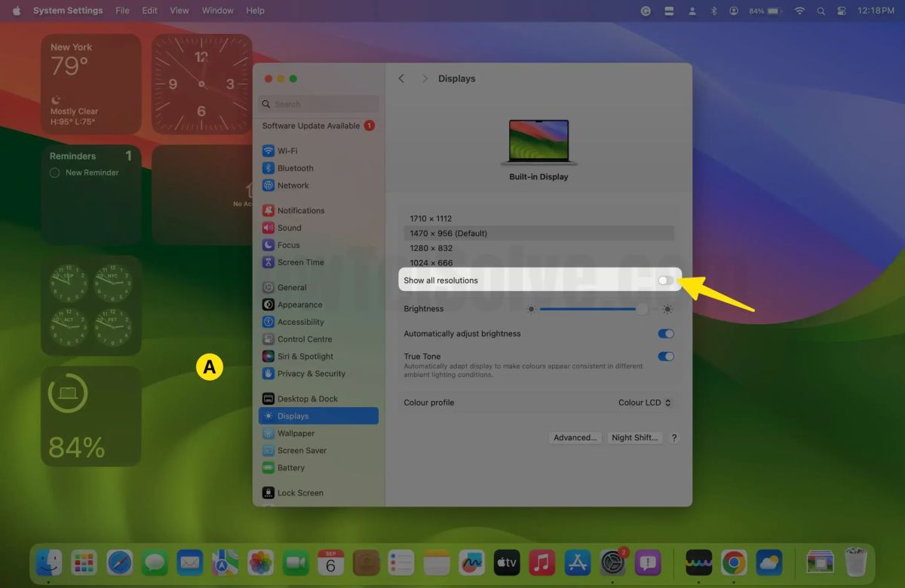Disable Automatically adjust brightness
905x588 pixels.
[666, 333]
